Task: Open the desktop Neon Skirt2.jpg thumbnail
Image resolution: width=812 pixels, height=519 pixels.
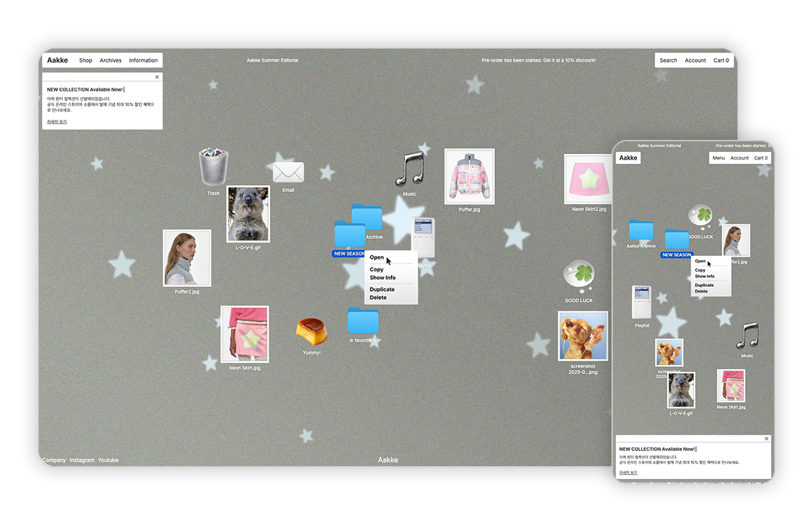Action: (588, 179)
